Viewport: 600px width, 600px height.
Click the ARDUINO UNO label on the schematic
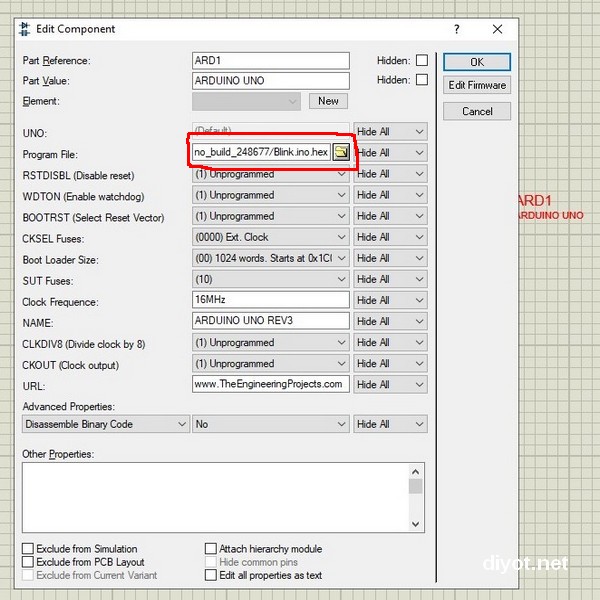(550, 215)
